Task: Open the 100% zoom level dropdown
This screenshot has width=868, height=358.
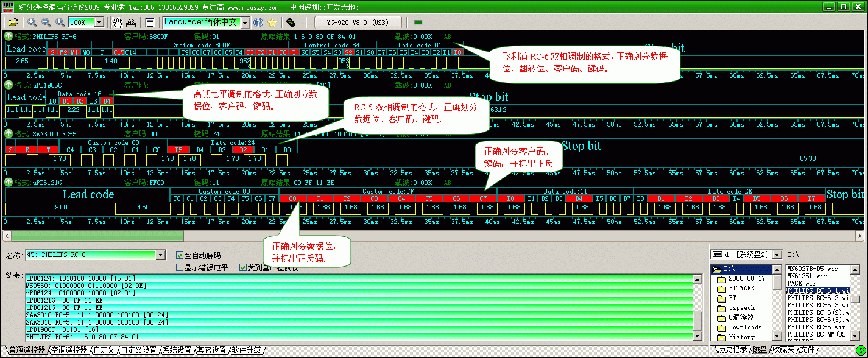Action: 99,23
